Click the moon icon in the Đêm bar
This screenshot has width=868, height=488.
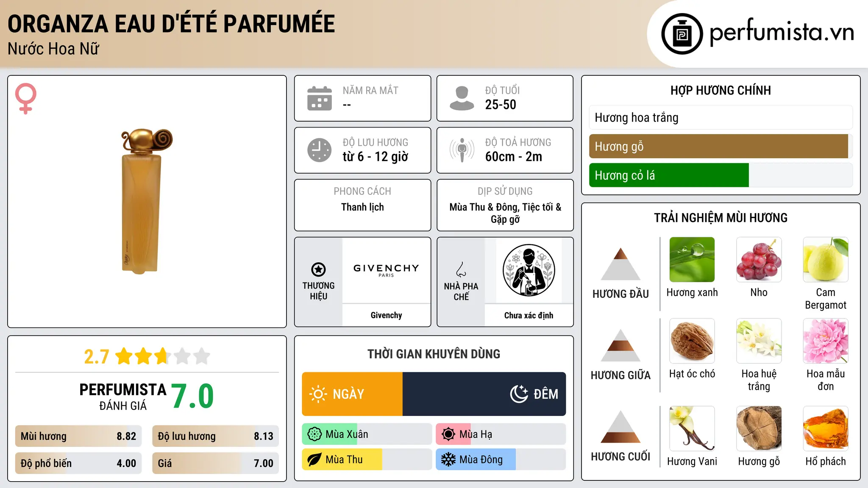519,394
